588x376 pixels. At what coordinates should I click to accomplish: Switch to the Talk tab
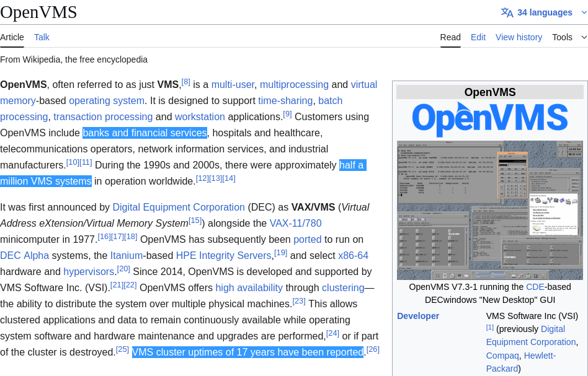(x=42, y=37)
